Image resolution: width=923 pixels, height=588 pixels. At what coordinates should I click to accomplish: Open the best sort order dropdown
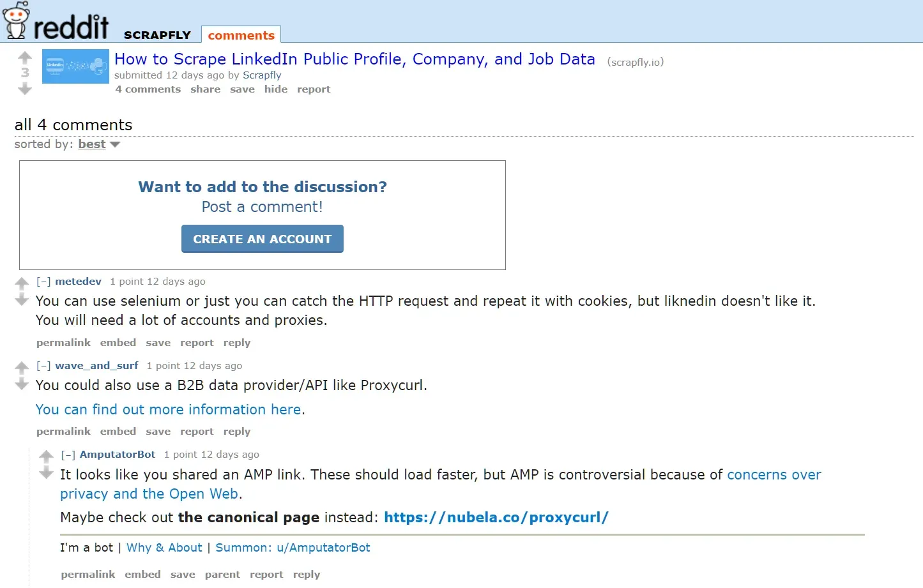[x=91, y=144]
